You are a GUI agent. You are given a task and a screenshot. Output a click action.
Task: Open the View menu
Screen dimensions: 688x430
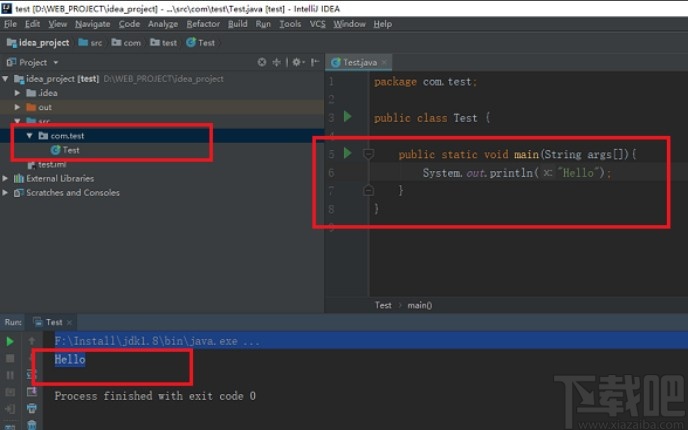pyautogui.click(x=57, y=24)
